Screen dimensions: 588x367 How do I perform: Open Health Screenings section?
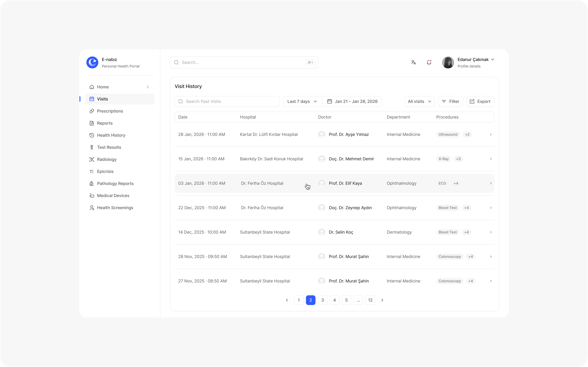(115, 208)
